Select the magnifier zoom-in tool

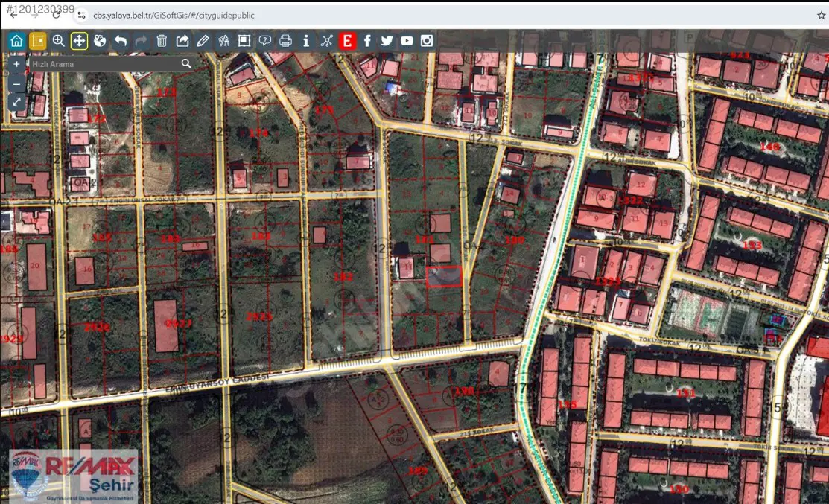tap(58, 41)
